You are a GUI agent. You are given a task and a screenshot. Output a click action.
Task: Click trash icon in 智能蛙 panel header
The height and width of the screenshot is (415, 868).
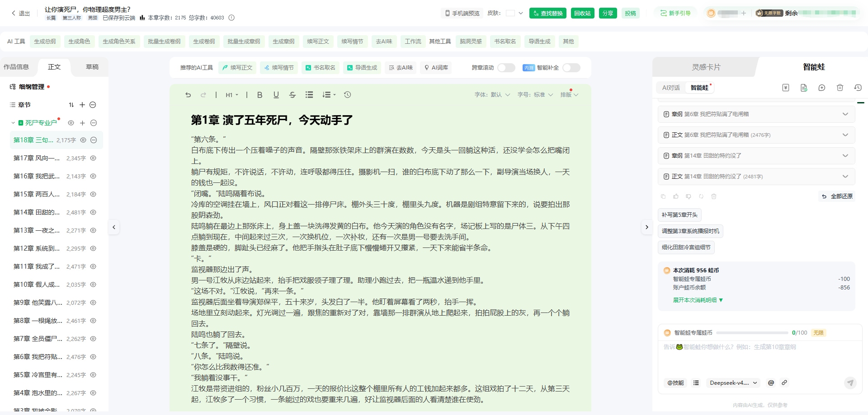pos(840,88)
